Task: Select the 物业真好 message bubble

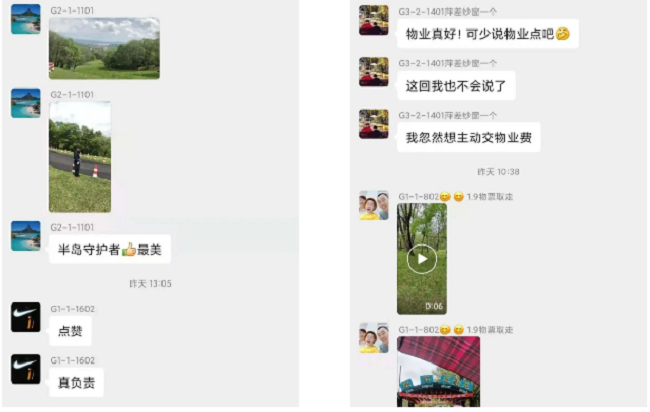Action: click(488, 34)
